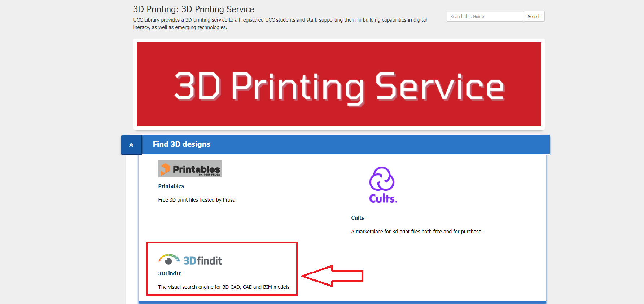This screenshot has height=304, width=644.
Task: Click the Cults marketplace description text
Action: (x=417, y=232)
